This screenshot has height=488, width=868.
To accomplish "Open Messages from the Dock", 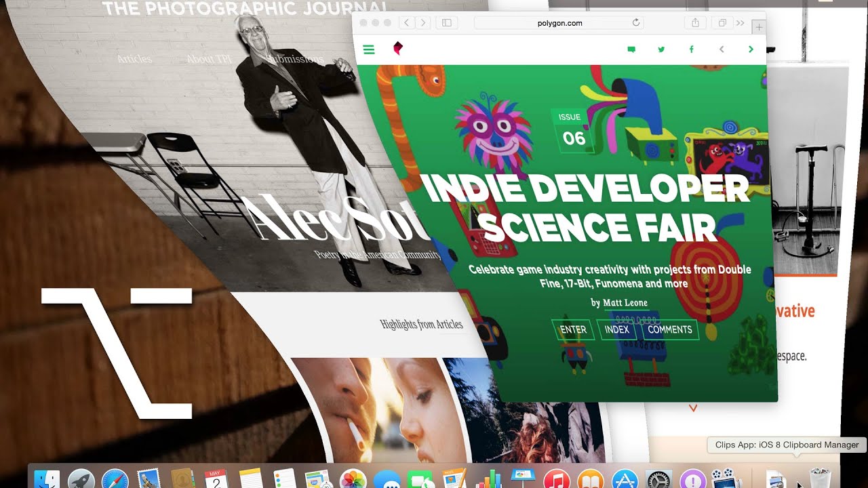I will [387, 479].
